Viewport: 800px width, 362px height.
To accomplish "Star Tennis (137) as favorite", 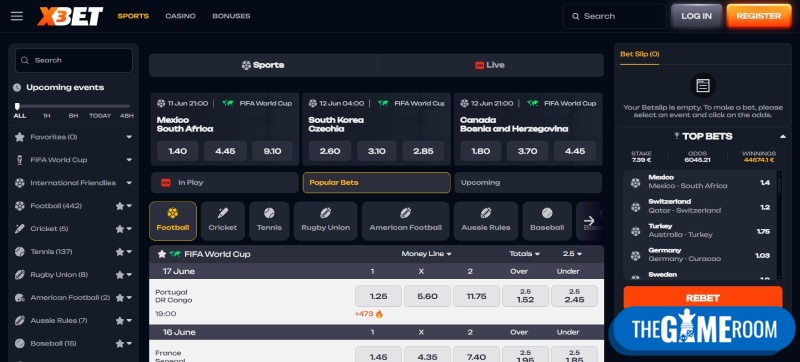I will click(x=119, y=252).
